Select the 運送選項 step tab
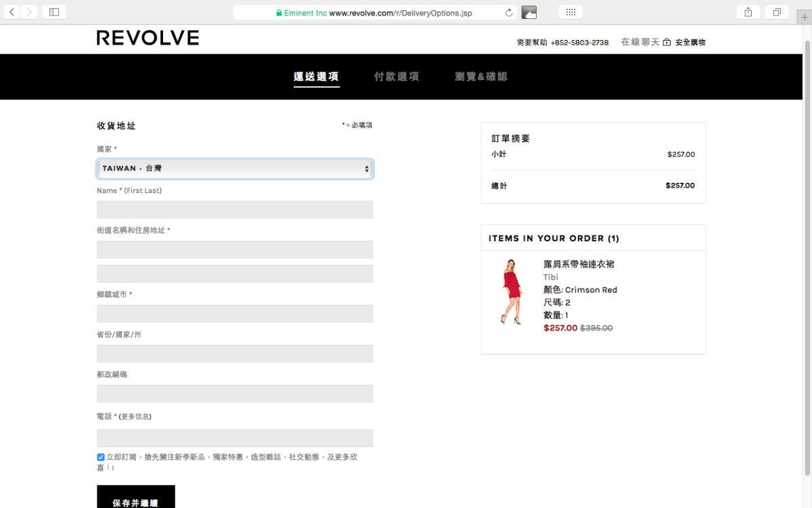The image size is (812, 508). tap(316, 77)
